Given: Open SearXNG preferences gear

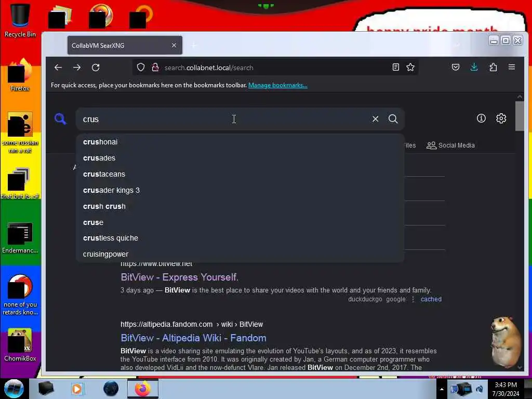Looking at the screenshot, I should pos(501,118).
